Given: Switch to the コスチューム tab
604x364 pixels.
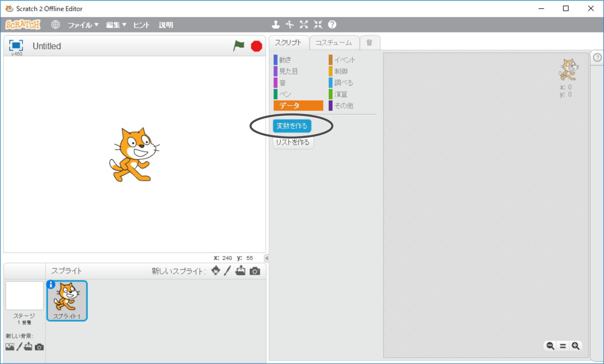Looking at the screenshot, I should coord(334,43).
